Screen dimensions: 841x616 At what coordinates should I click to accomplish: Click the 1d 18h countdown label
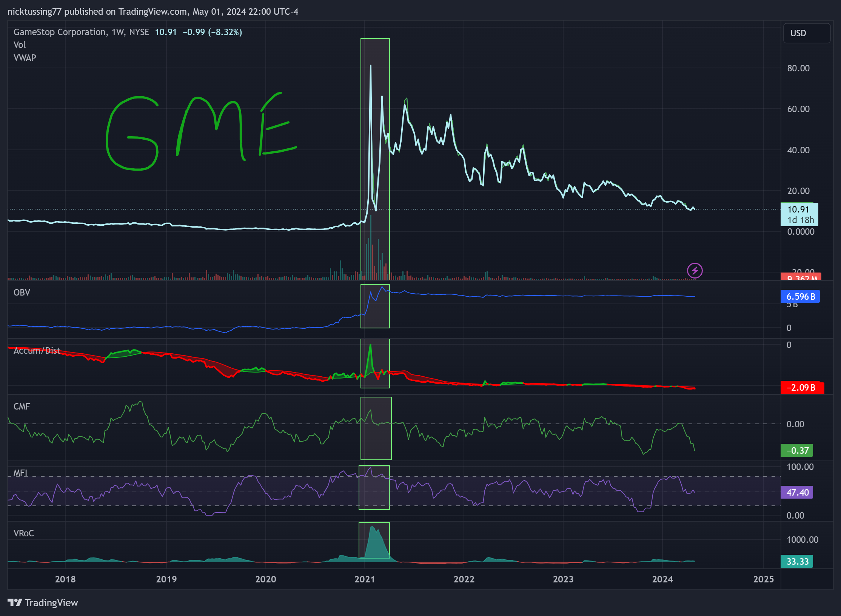point(801,220)
